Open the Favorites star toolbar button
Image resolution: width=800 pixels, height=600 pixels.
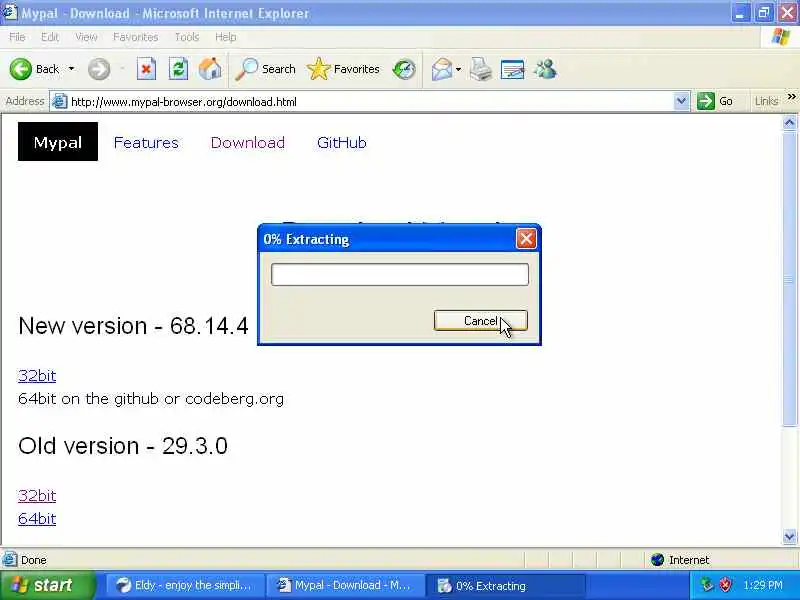click(x=343, y=69)
